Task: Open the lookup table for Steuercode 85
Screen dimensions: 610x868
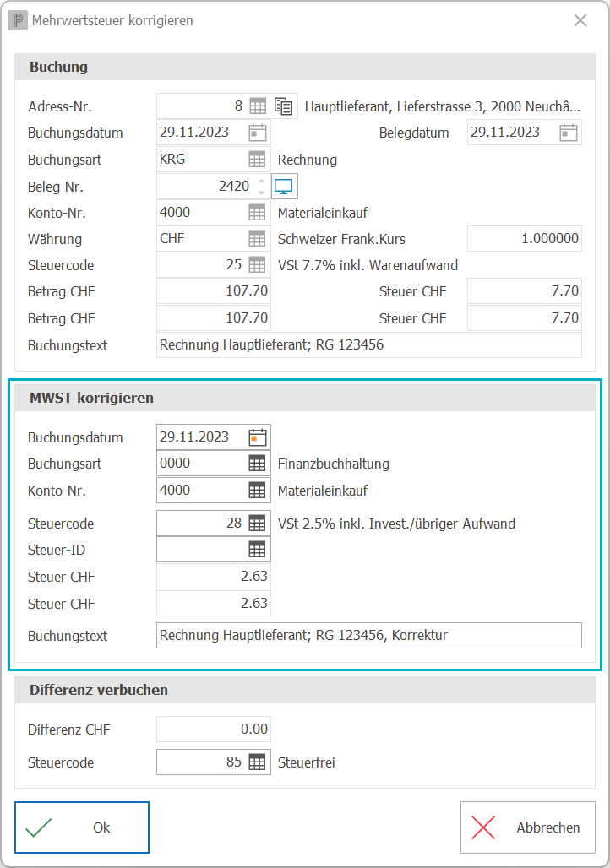Action: click(x=257, y=762)
